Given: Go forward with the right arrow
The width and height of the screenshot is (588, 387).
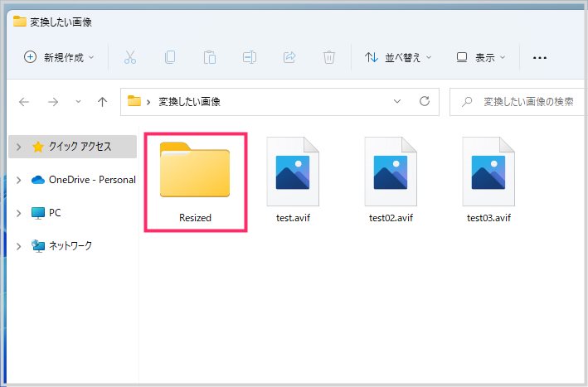Looking at the screenshot, I should pyautogui.click(x=53, y=102).
